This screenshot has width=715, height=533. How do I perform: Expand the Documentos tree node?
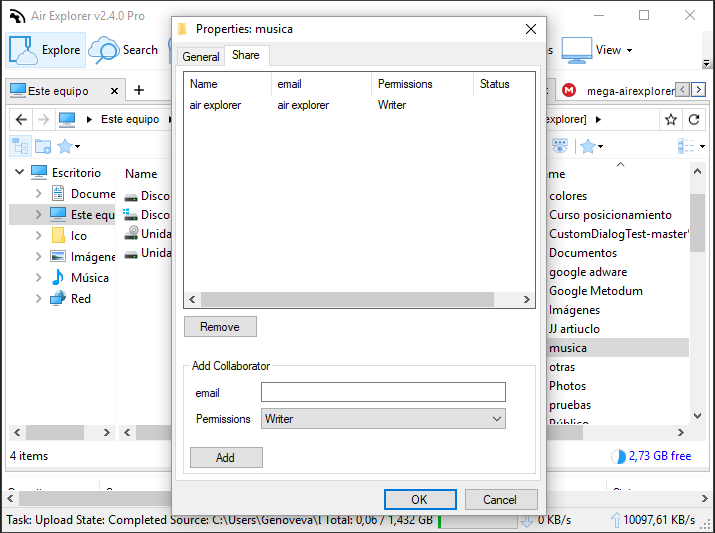[x=38, y=193]
